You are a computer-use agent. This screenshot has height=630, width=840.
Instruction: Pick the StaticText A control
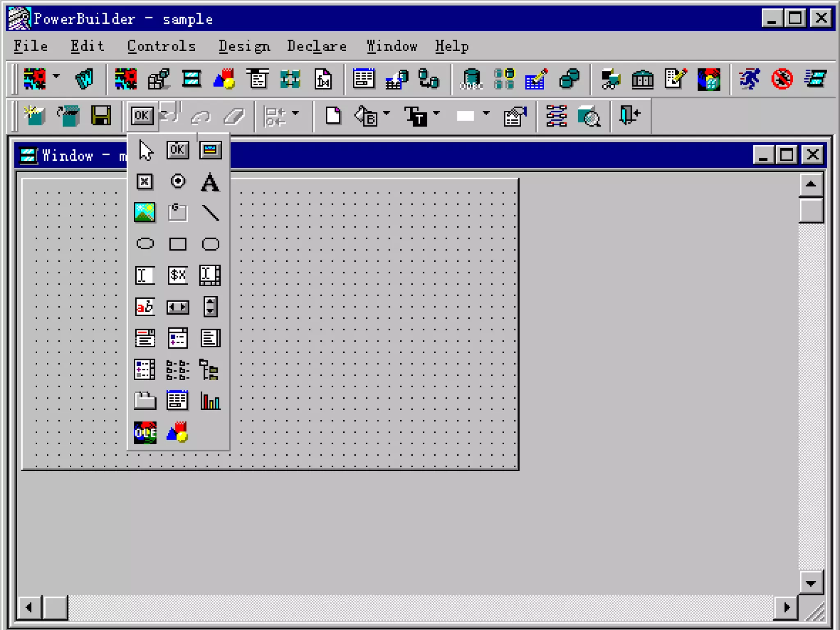pyautogui.click(x=210, y=182)
